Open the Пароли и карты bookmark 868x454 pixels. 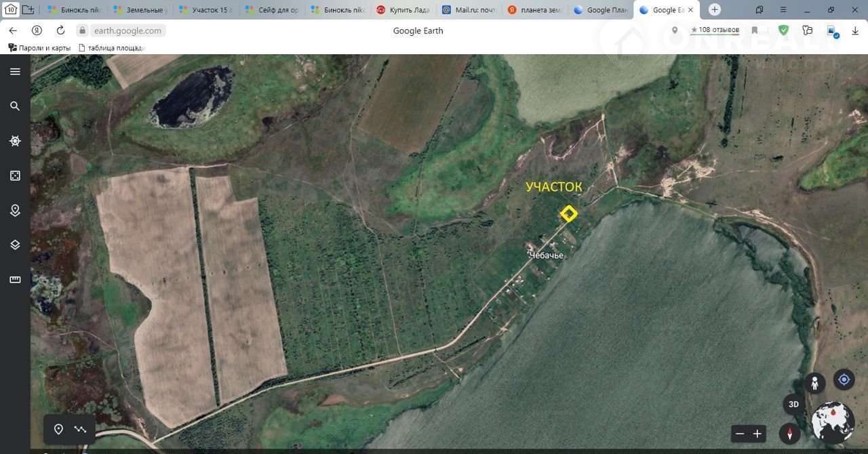(39, 48)
